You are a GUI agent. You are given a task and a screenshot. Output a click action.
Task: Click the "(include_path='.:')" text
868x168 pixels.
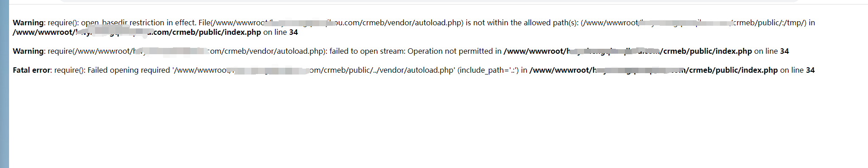(488, 70)
